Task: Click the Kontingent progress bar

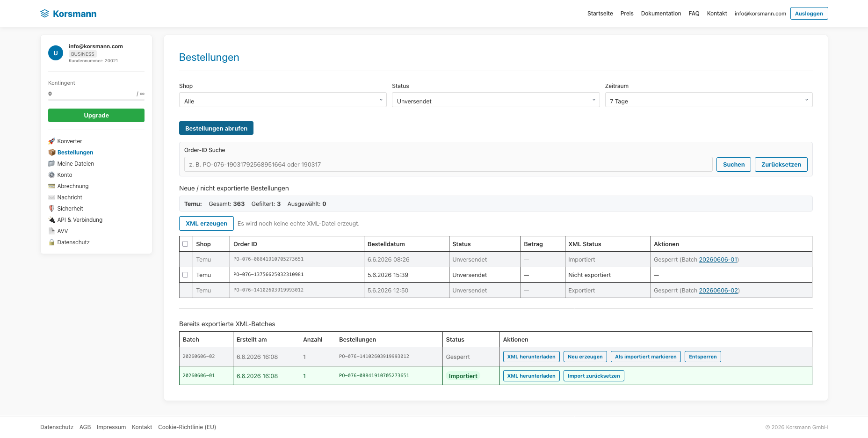Action: coord(96,100)
